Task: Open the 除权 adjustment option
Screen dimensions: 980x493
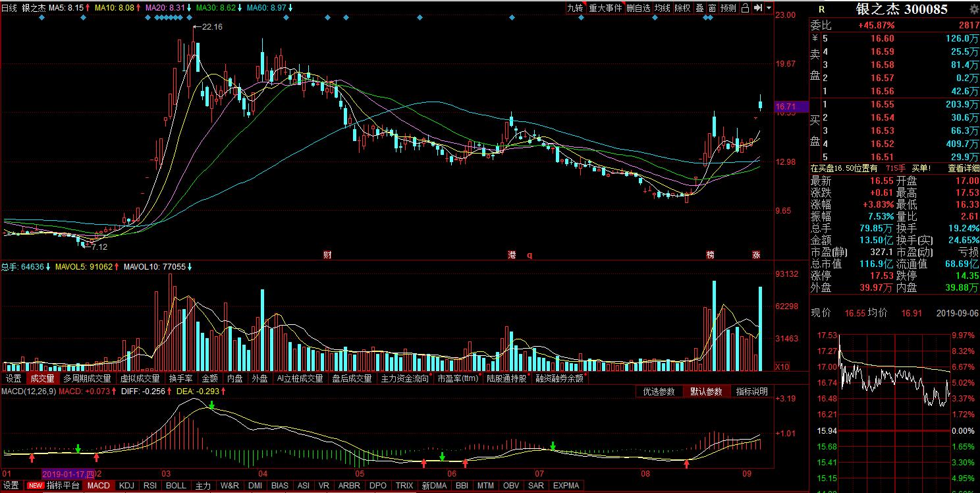Action: point(683,8)
